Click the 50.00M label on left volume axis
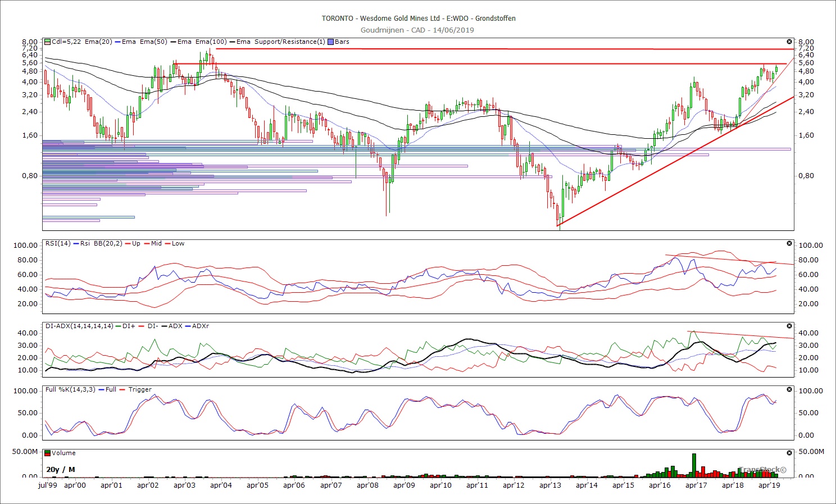This screenshot has height=504, width=836. point(24,451)
